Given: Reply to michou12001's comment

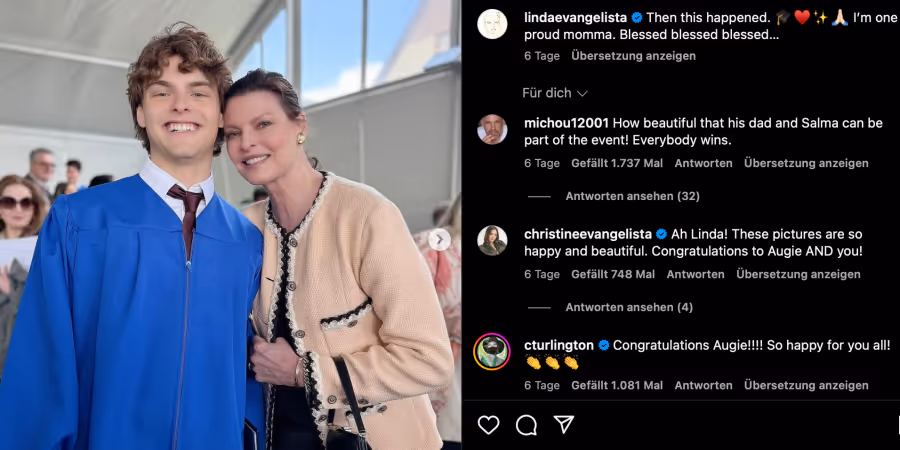Looking at the screenshot, I should pos(703,164).
